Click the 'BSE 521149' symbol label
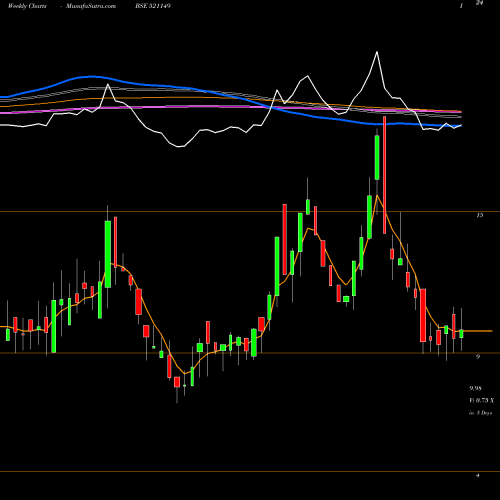 click(x=153, y=6)
